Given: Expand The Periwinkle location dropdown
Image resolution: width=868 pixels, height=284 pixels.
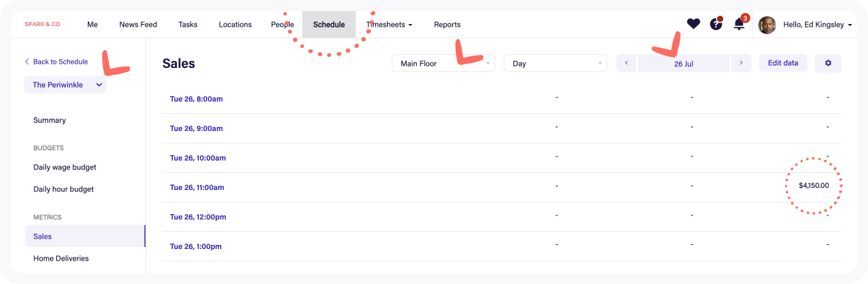Looking at the screenshot, I should tap(65, 84).
